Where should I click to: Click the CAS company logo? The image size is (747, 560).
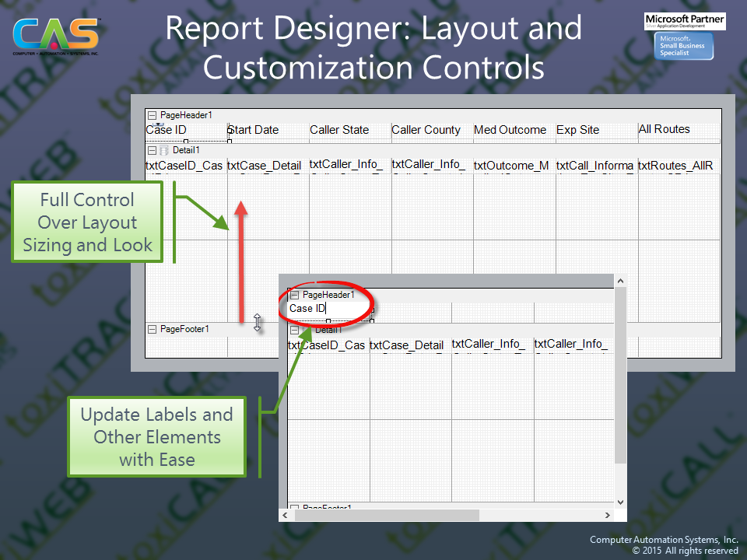coord(56,34)
